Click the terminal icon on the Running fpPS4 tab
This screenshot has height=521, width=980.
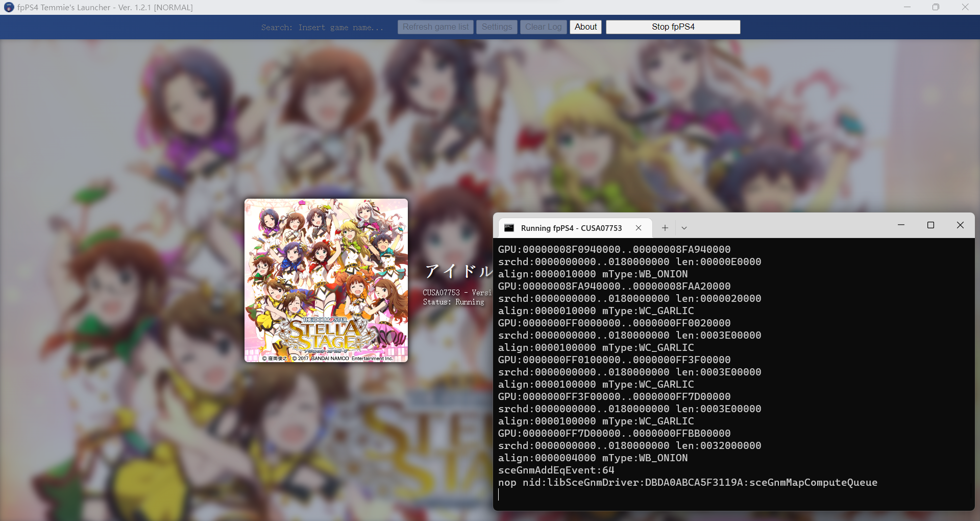(x=509, y=228)
